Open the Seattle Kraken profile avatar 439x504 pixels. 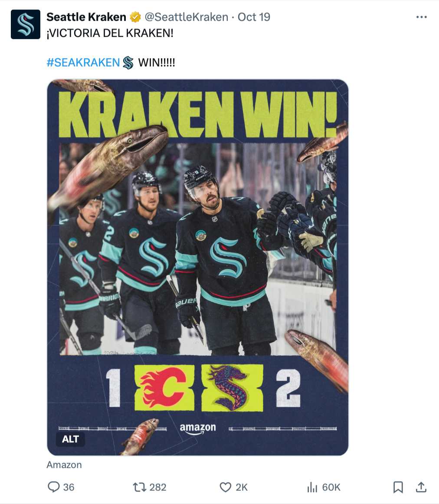pos(26,24)
